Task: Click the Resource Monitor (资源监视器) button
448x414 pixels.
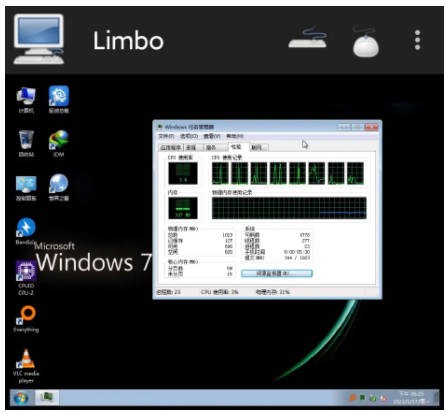Action: coord(277,273)
